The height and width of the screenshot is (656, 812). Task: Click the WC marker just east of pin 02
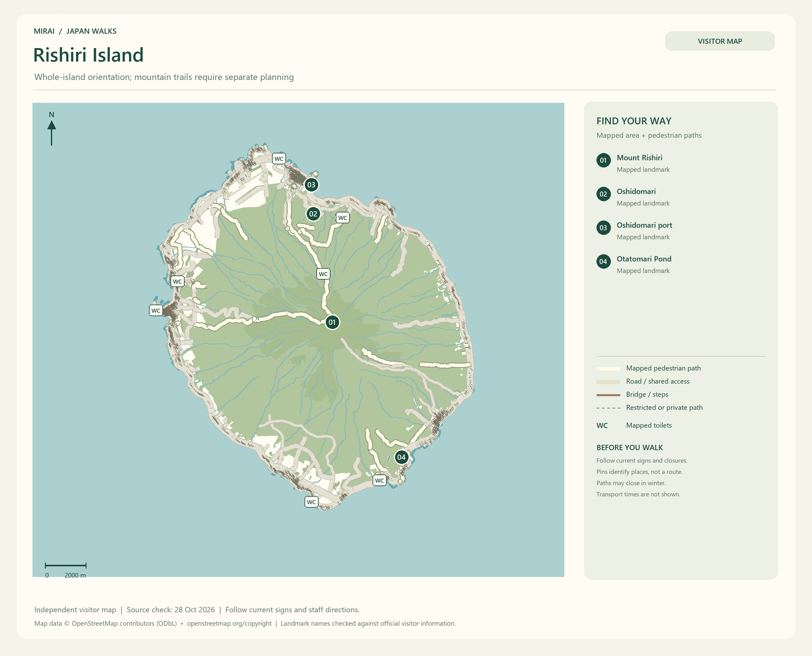pos(343,218)
